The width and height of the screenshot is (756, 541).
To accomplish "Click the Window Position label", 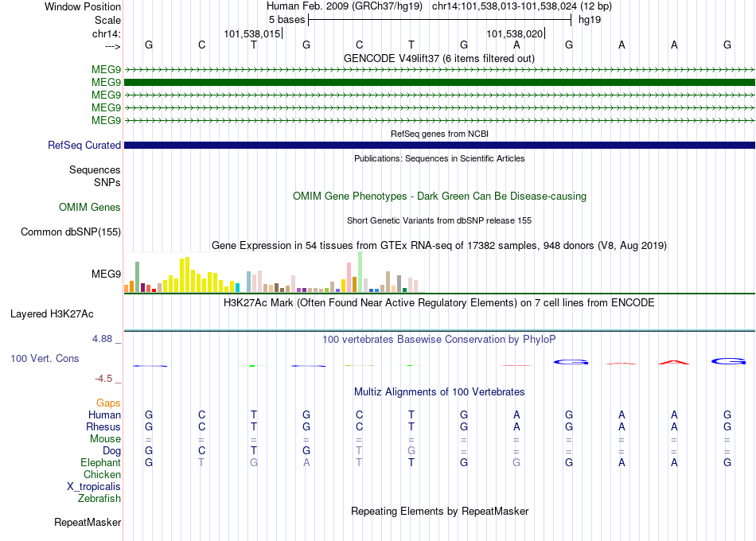I will tap(83, 6).
